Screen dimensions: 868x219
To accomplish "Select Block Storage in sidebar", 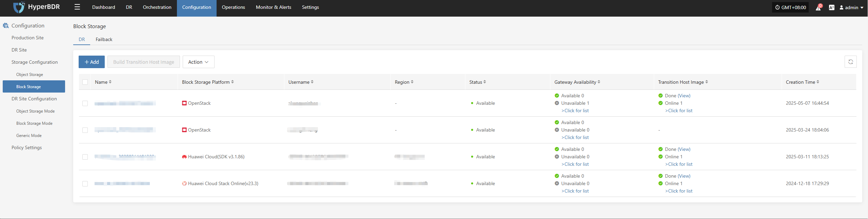I will point(34,86).
